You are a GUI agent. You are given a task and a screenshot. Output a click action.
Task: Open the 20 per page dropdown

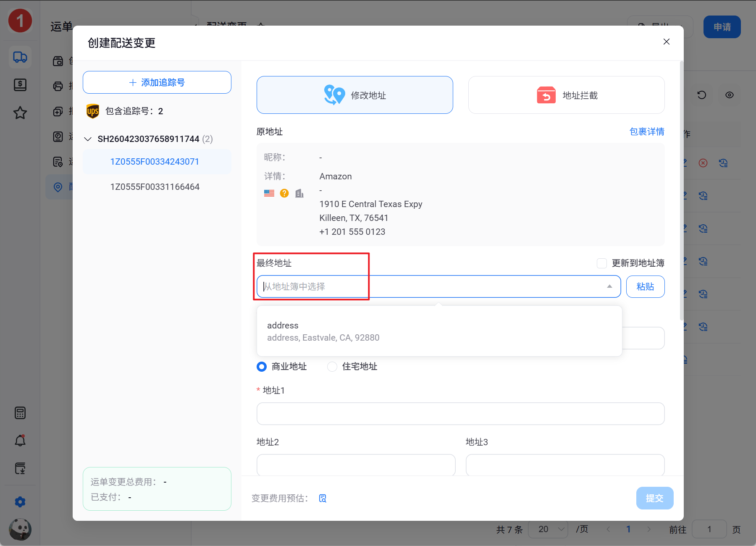pyautogui.click(x=548, y=529)
